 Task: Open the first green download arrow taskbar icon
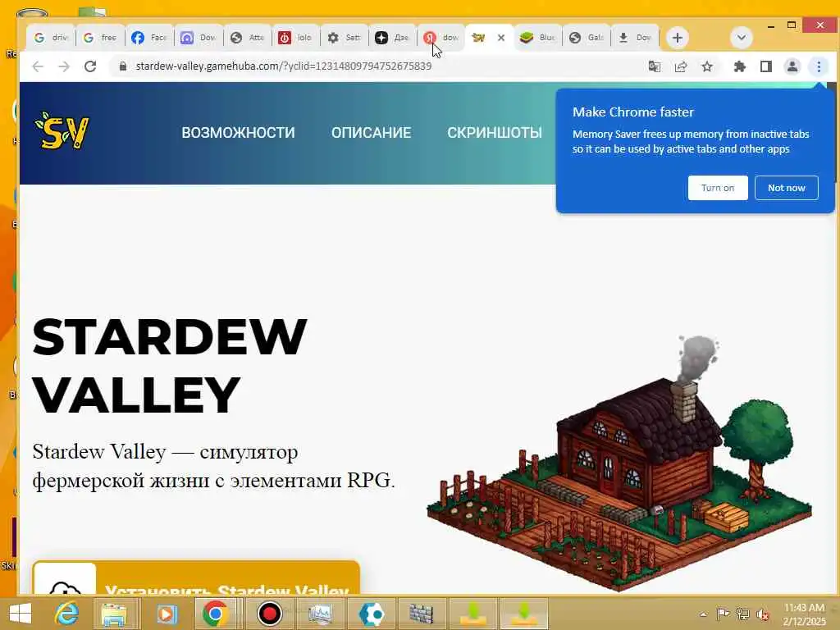click(x=472, y=614)
